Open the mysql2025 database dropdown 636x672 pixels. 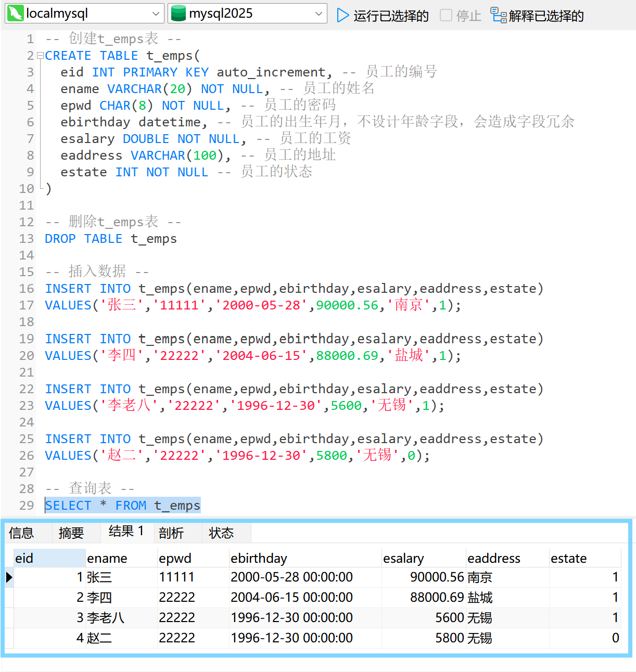(x=319, y=14)
